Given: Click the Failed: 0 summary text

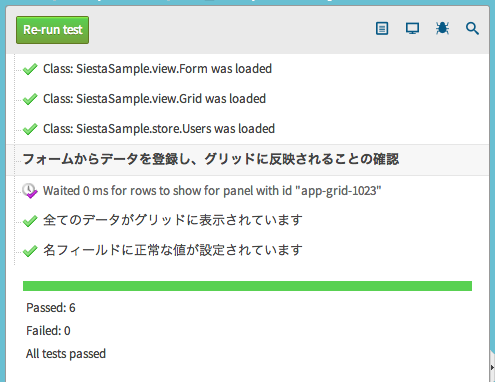Looking at the screenshot, I should (x=48, y=331).
